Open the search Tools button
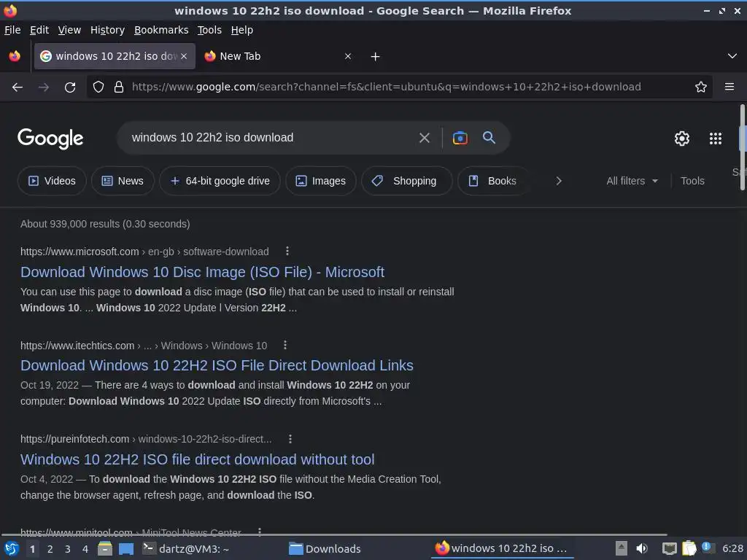Screen dimensions: 747x560 coord(692,181)
